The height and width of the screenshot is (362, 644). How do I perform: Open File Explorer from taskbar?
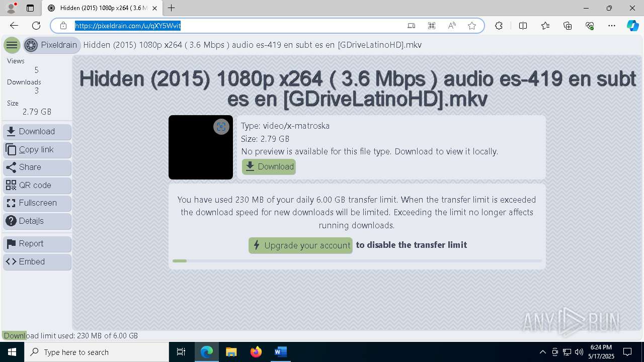click(x=231, y=352)
